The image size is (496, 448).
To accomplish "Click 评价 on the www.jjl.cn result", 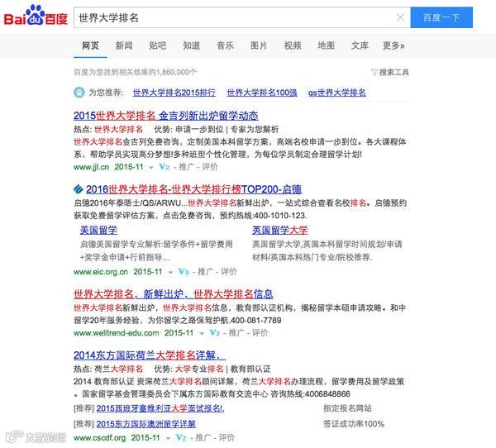I will click(210, 167).
